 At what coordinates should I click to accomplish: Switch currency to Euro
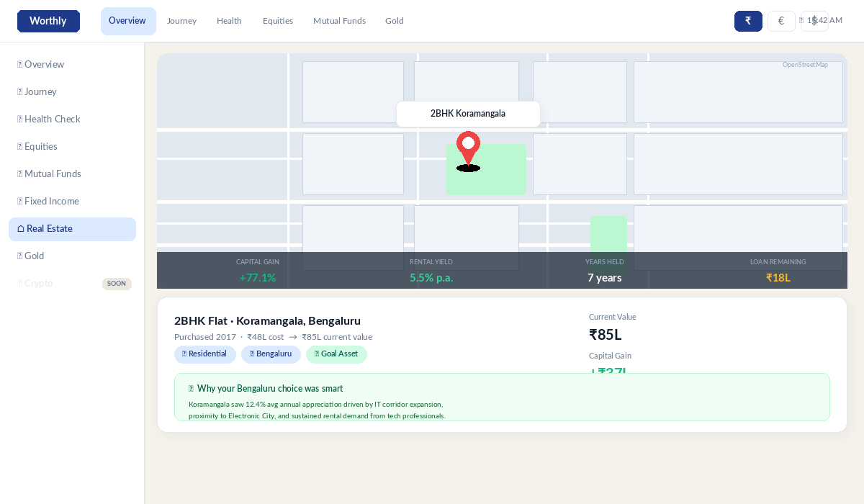point(781,21)
